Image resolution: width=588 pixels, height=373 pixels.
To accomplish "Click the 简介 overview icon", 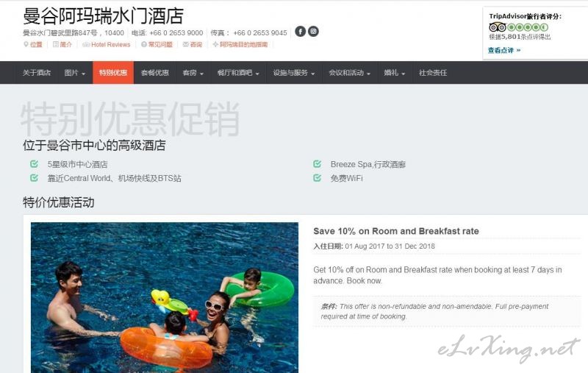I will 56,44.
